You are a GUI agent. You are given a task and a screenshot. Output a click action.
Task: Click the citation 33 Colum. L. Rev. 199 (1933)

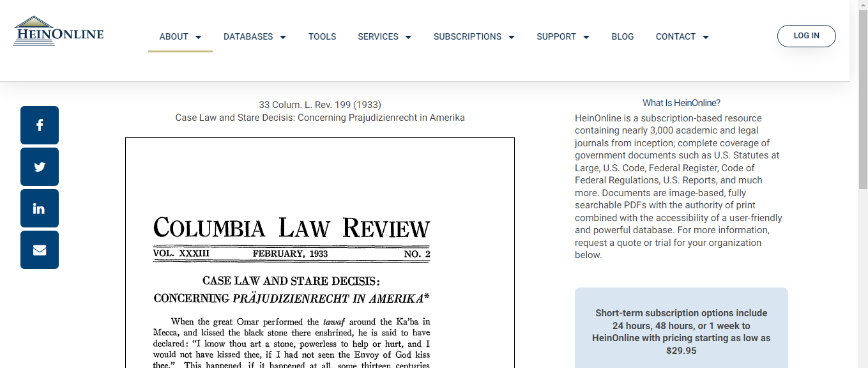(320, 104)
